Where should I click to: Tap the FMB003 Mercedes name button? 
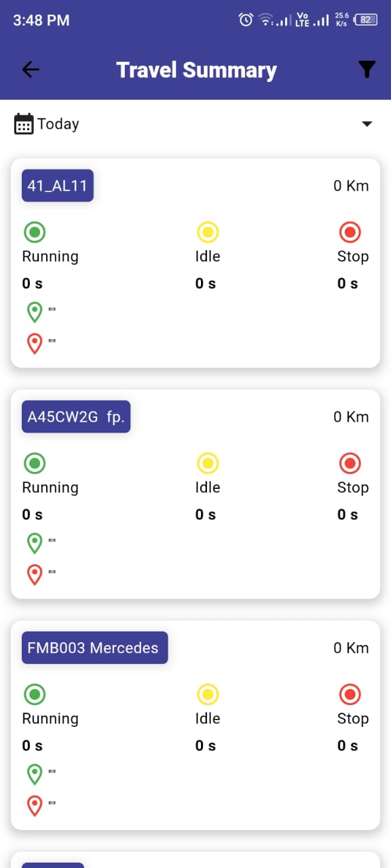coord(94,648)
